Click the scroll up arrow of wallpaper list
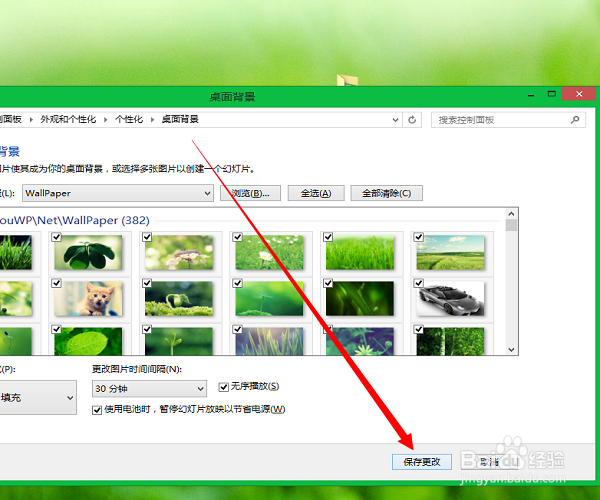The height and width of the screenshot is (500, 600). (x=511, y=213)
